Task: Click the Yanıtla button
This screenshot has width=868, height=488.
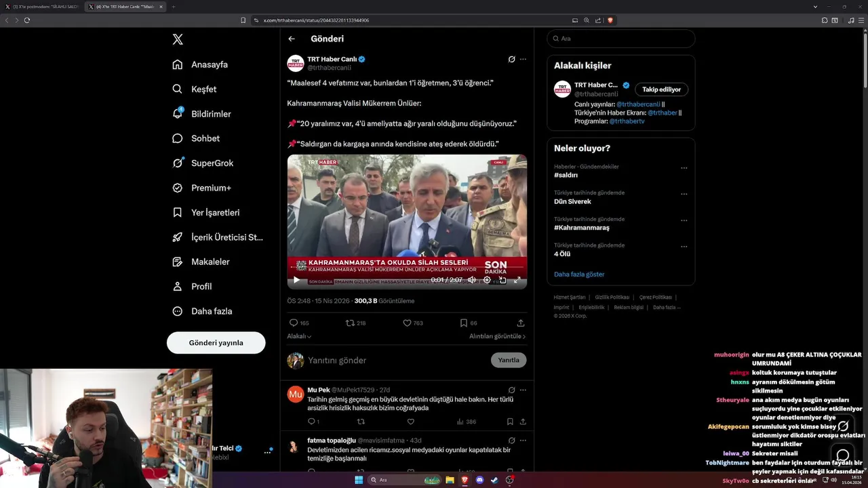Action: pyautogui.click(x=509, y=361)
